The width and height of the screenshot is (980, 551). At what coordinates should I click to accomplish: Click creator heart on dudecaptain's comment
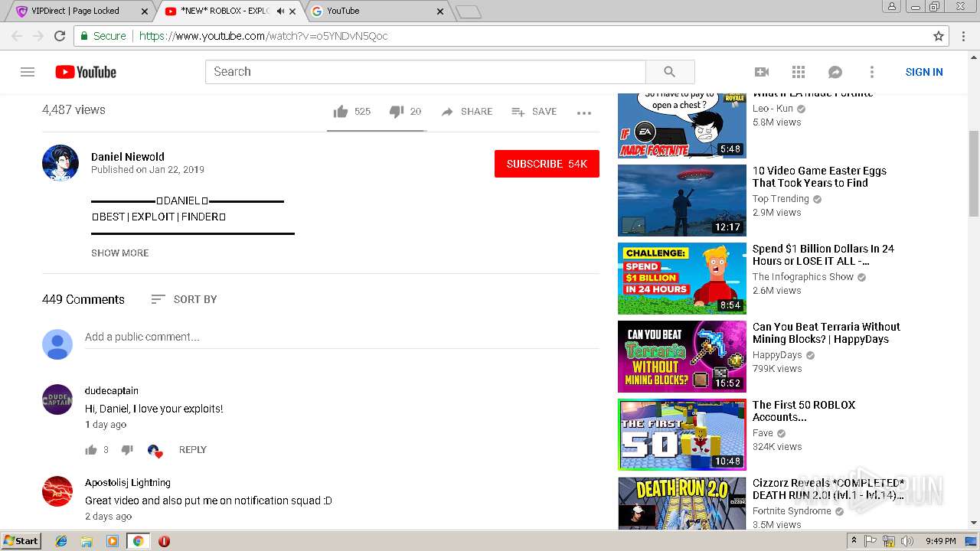click(155, 451)
